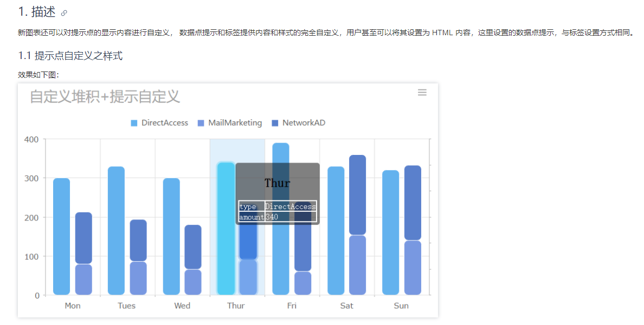Click the 效果如下图 caption text
The height and width of the screenshot is (325, 644).
(x=38, y=75)
